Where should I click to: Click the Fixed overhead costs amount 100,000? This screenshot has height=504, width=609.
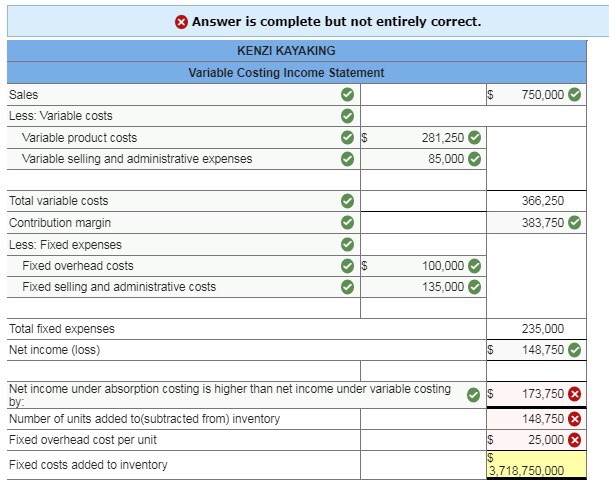tap(423, 266)
